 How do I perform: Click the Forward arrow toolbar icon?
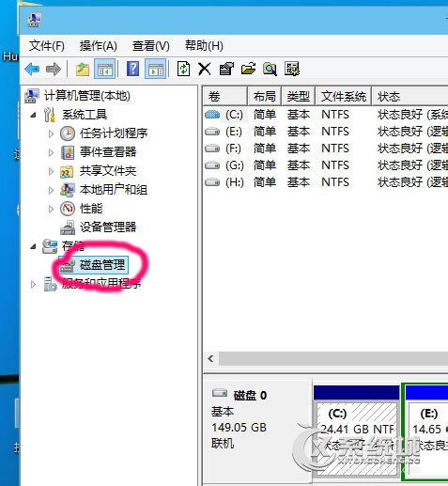pos(54,69)
